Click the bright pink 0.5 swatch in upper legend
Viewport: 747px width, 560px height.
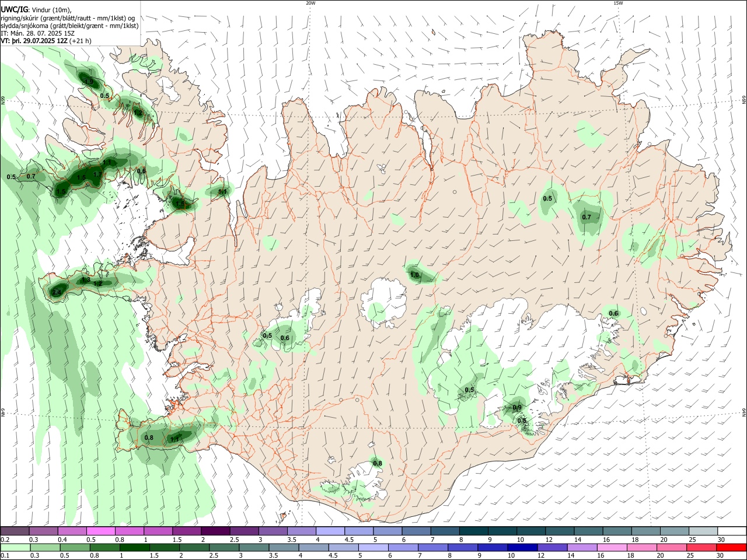(x=100, y=531)
